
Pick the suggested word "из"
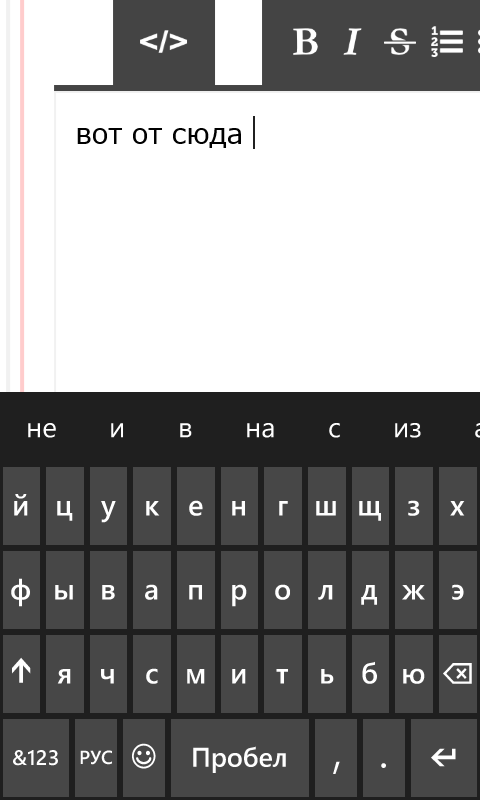[x=407, y=429]
